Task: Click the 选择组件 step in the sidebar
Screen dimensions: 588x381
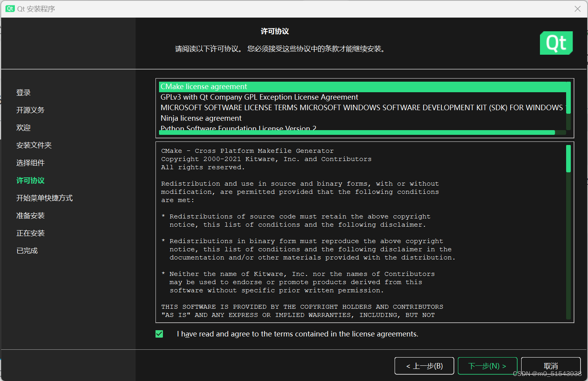Action: pos(30,163)
